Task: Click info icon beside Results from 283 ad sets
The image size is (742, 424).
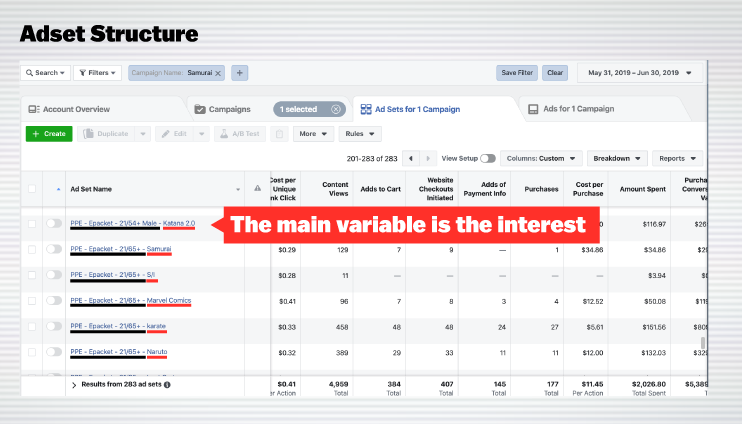Action: point(167,383)
